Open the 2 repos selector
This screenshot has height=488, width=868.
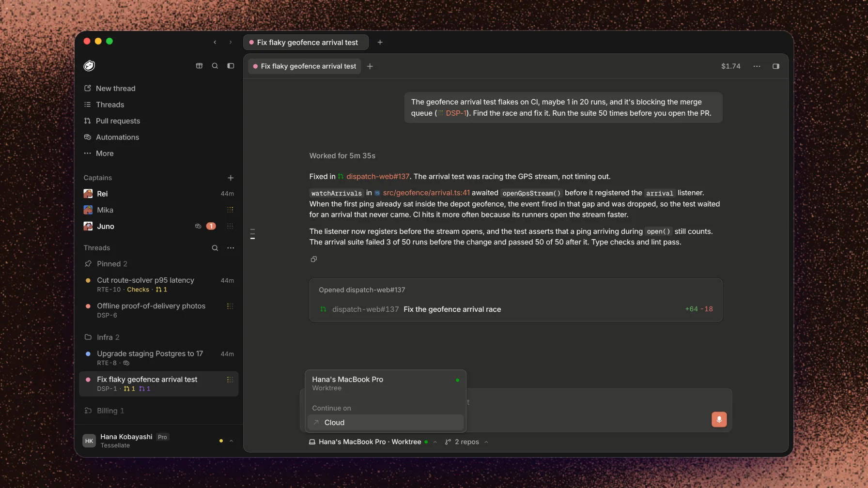click(x=466, y=442)
